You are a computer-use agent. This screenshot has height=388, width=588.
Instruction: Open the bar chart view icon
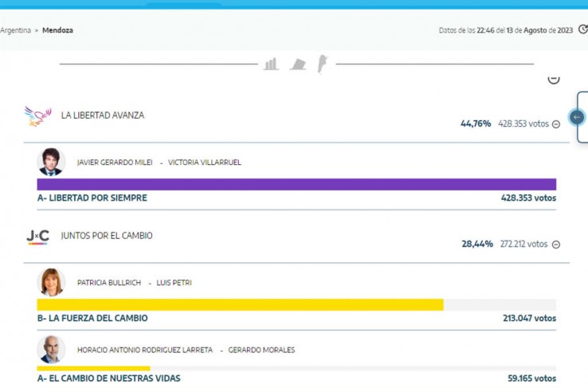[271, 64]
